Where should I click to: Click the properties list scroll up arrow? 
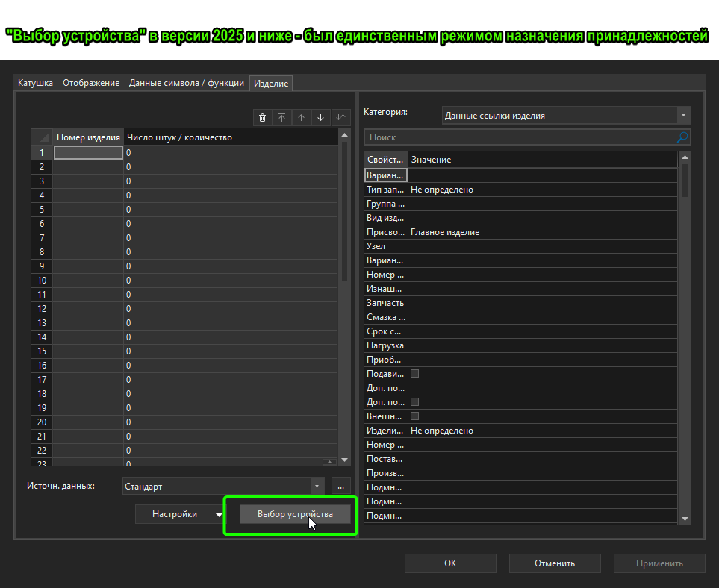point(685,157)
